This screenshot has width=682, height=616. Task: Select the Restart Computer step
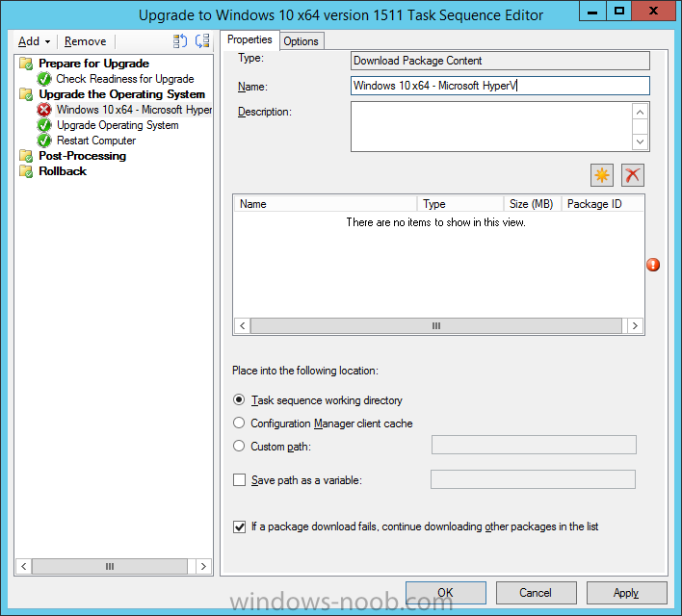point(96,141)
